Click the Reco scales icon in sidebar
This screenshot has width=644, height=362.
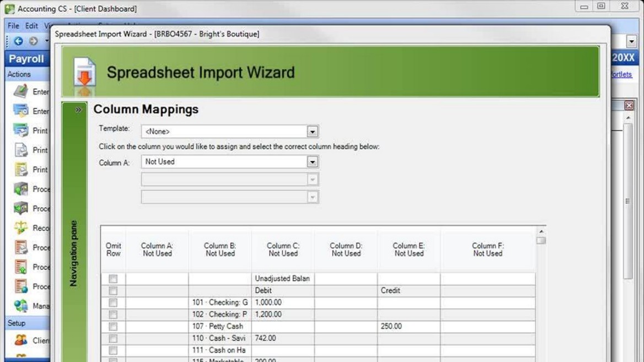pyautogui.click(x=21, y=228)
